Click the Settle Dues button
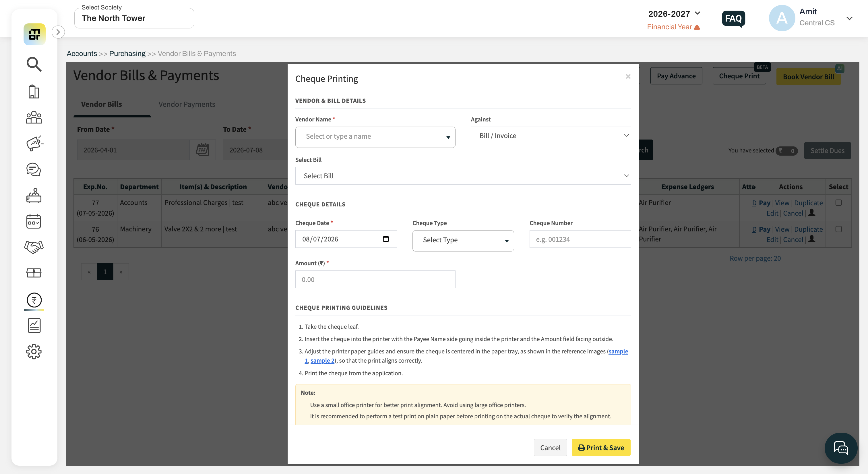 pyautogui.click(x=827, y=150)
